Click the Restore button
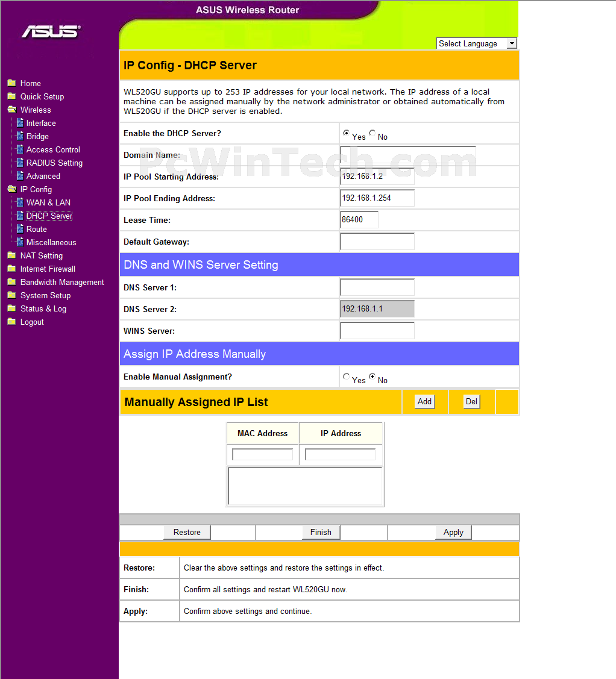Screen dimensions: 616x679 pyautogui.click(x=187, y=532)
